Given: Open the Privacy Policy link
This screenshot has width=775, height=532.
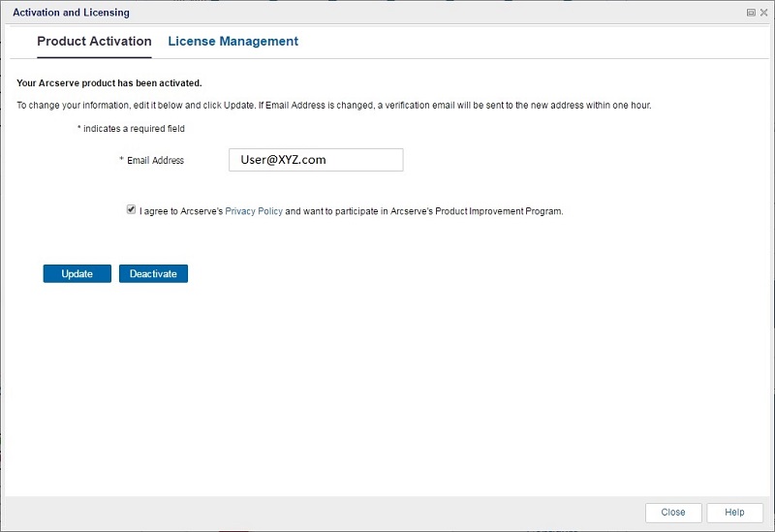Looking at the screenshot, I should tap(254, 211).
